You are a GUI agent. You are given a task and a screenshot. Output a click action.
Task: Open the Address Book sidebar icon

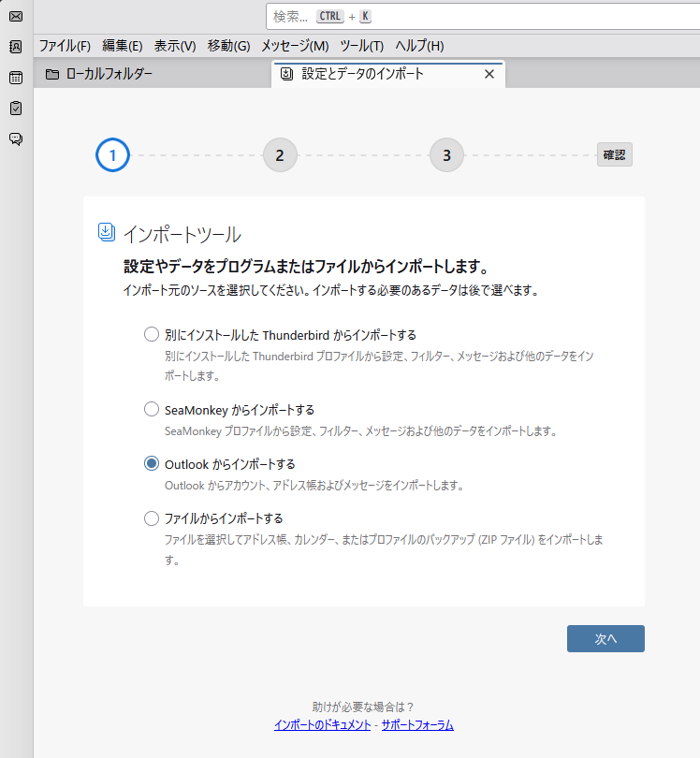click(x=16, y=47)
